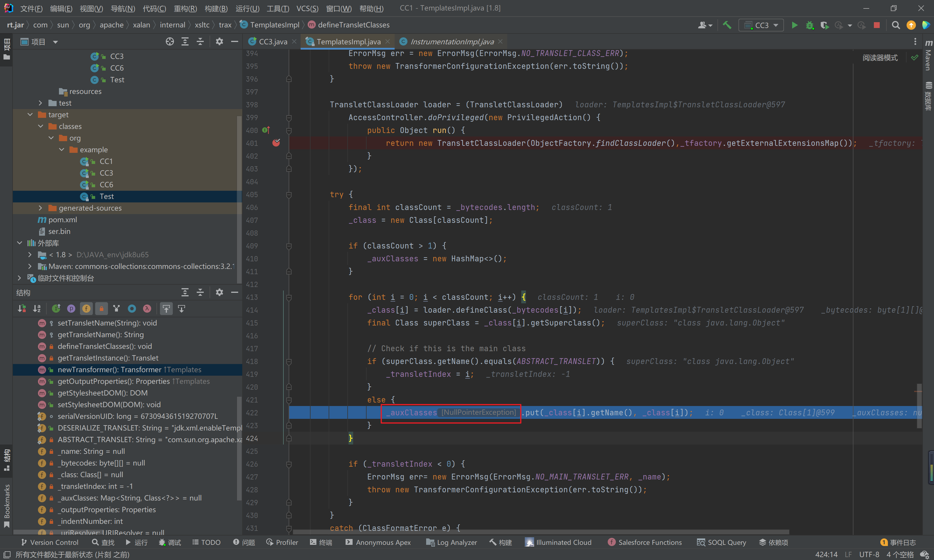
Task: Start the Debug bug icon in toolbar
Action: point(809,25)
